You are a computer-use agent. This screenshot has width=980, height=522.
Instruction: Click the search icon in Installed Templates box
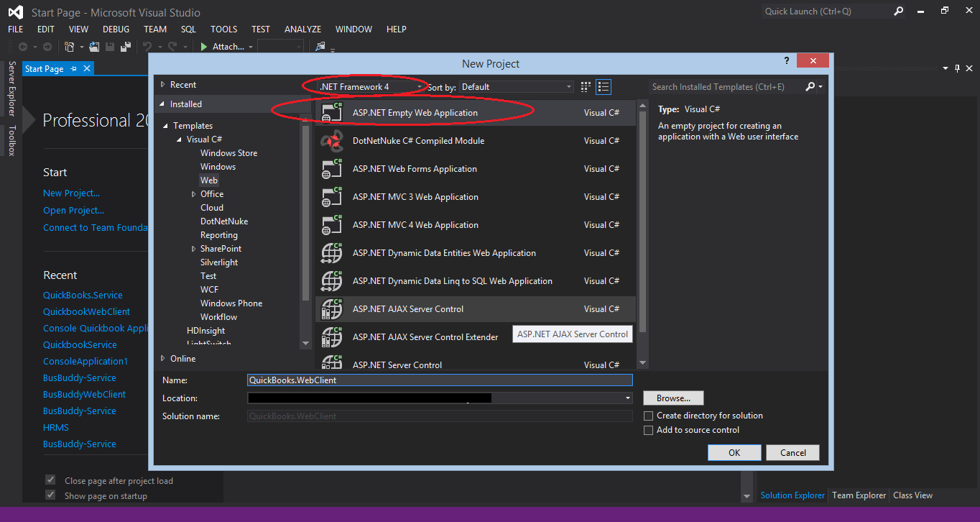(810, 86)
